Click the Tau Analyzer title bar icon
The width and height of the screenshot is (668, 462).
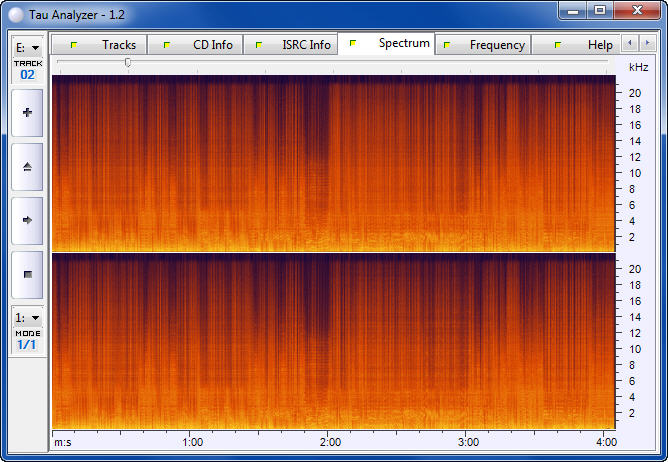coord(14,12)
